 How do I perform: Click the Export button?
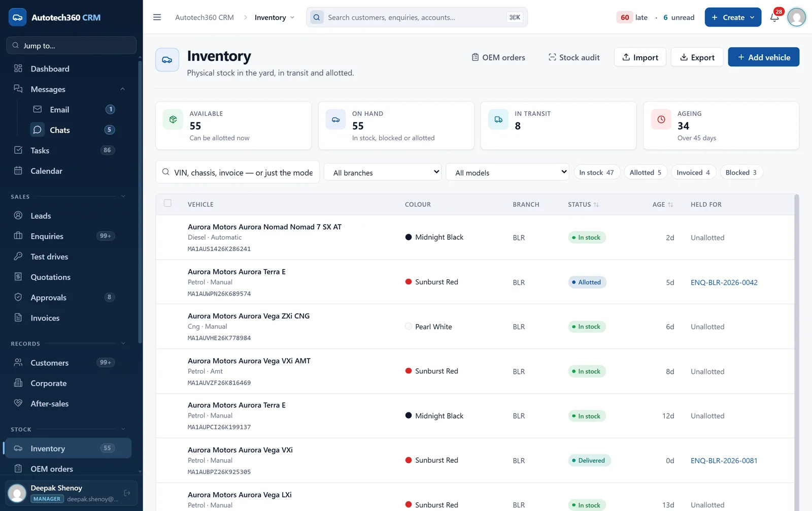point(697,57)
